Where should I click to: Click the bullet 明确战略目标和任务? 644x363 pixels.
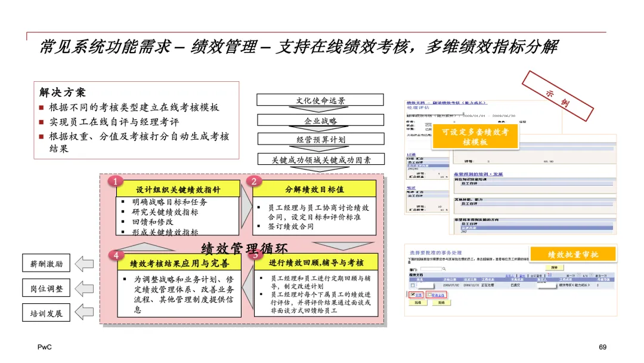tap(169, 202)
